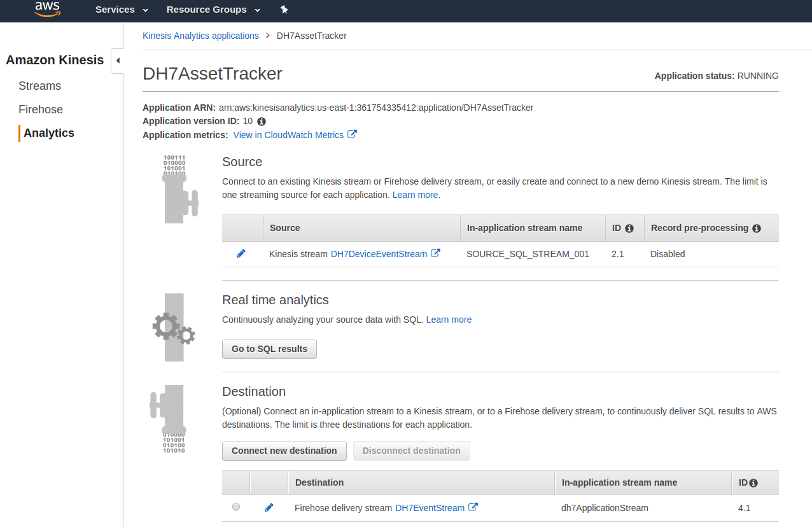The height and width of the screenshot is (527, 812).
Task: Click external link icon beside CloudWatch Metrics
Action: 352,134
